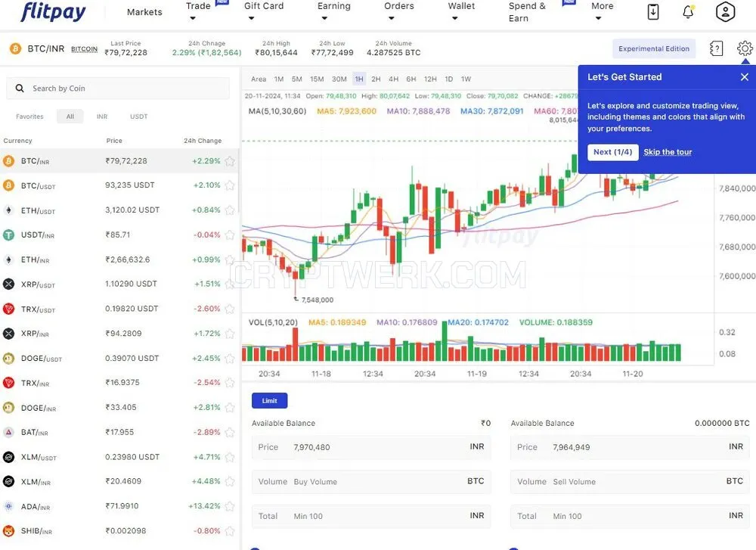The image size is (756, 550).
Task: Sort by 24h Change column header
Action: (203, 141)
